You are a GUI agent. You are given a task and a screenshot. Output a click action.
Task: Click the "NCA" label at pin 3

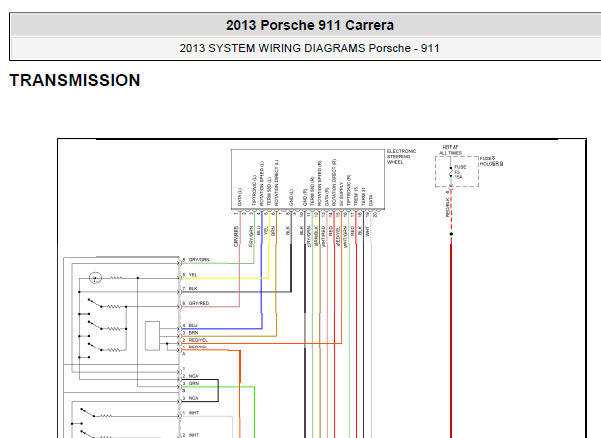pyautogui.click(x=193, y=398)
